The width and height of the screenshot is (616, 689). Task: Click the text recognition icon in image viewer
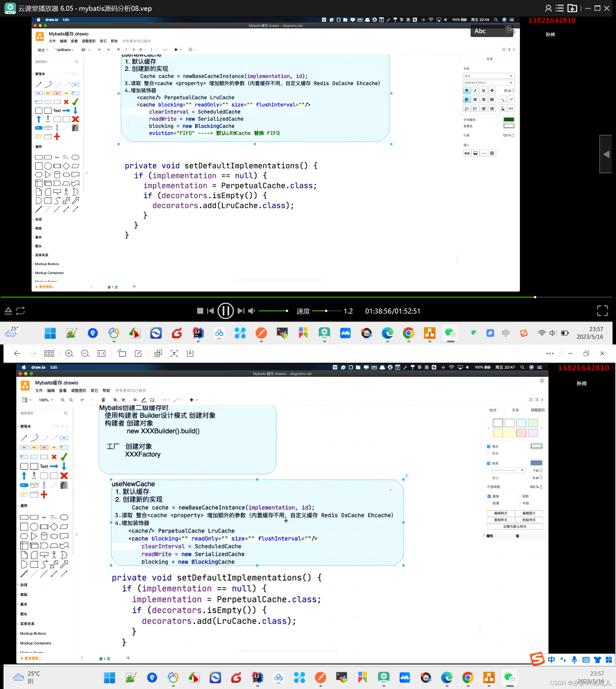(x=174, y=353)
